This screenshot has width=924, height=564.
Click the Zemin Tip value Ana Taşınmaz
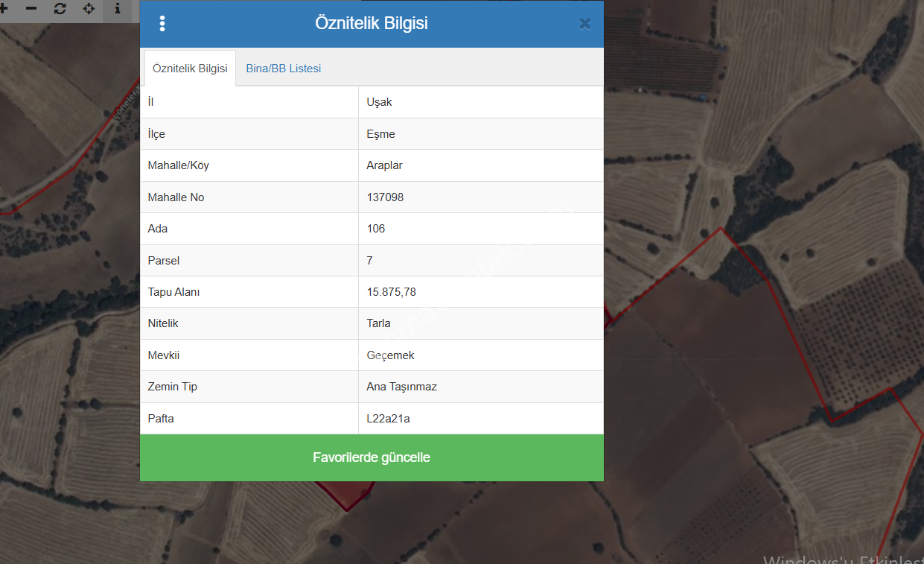(401, 387)
